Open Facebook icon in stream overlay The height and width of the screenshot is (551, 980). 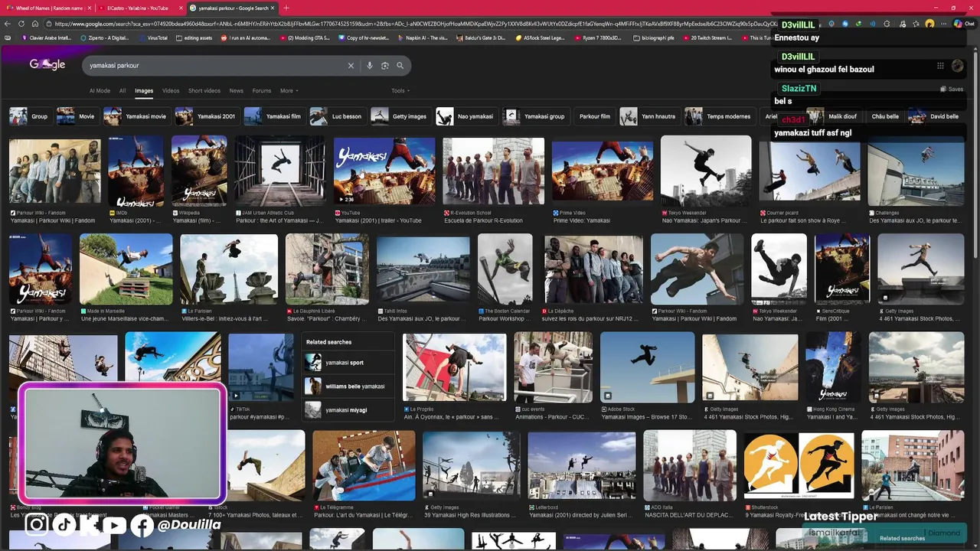pos(142,525)
